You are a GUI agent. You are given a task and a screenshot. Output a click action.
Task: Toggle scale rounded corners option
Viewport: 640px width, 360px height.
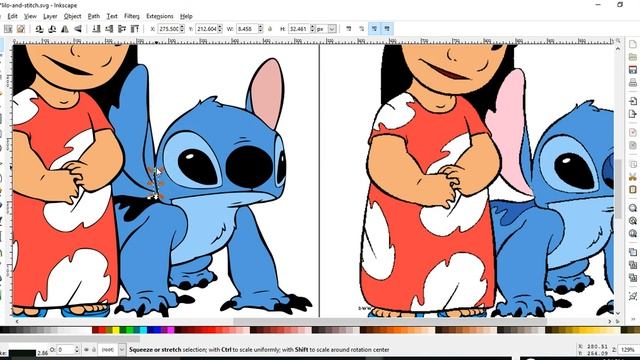362,29
